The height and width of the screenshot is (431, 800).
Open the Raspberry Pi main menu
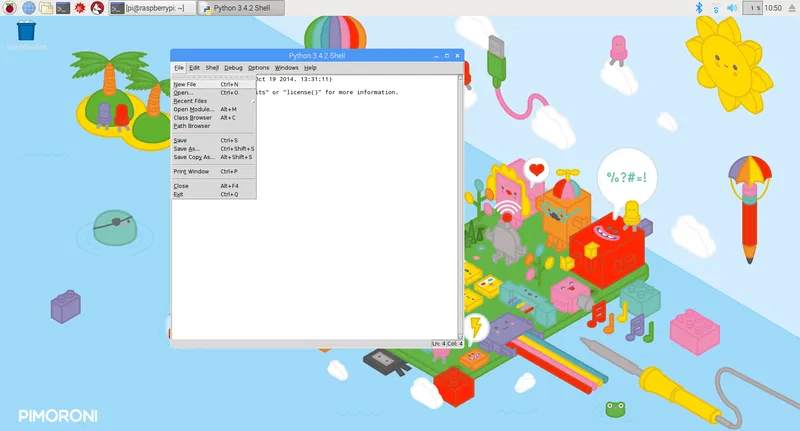(x=9, y=8)
